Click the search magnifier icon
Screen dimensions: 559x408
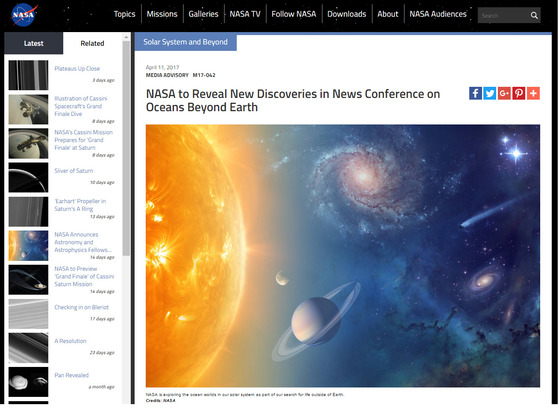pyautogui.click(x=534, y=15)
